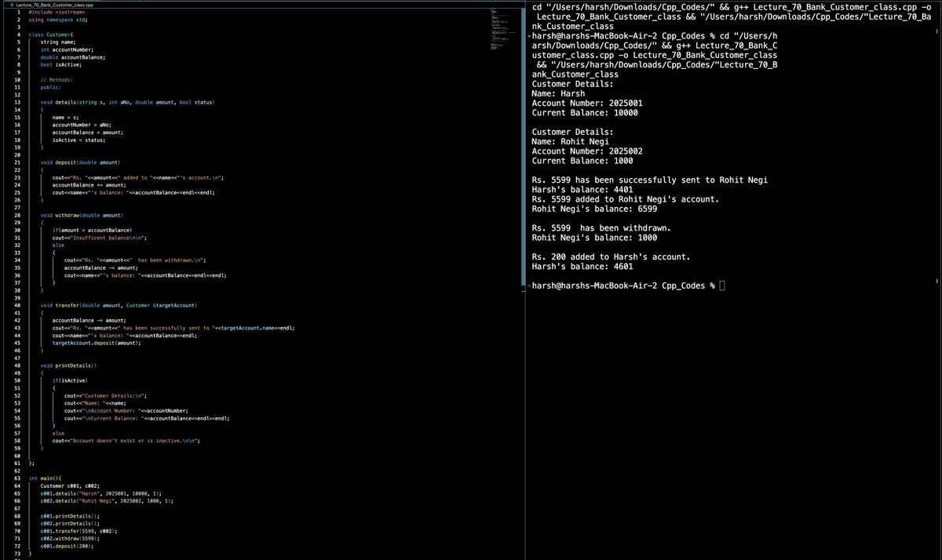Click the 'class Customer{' declaration
The image size is (942, 560).
point(51,35)
